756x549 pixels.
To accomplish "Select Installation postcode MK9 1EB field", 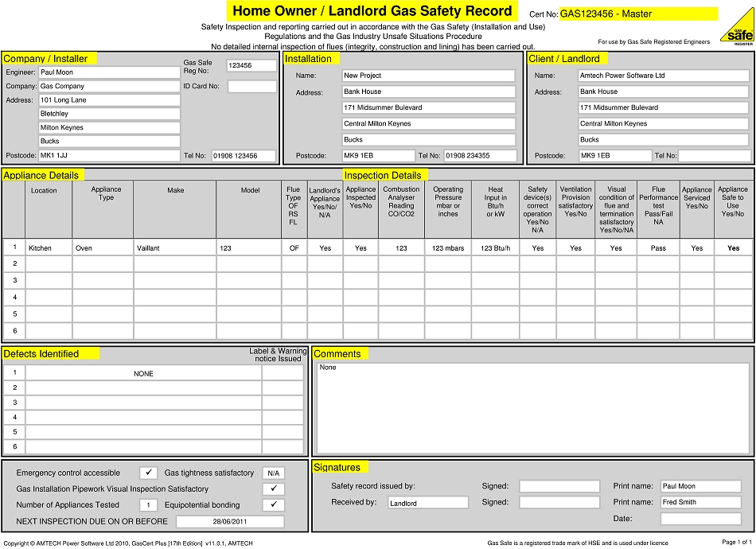I will pos(379,156).
